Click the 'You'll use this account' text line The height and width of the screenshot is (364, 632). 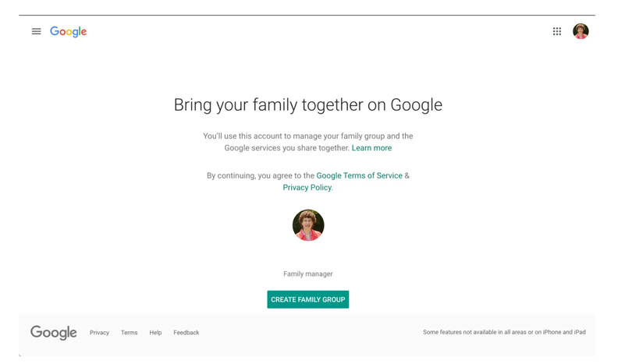pyautogui.click(x=307, y=136)
